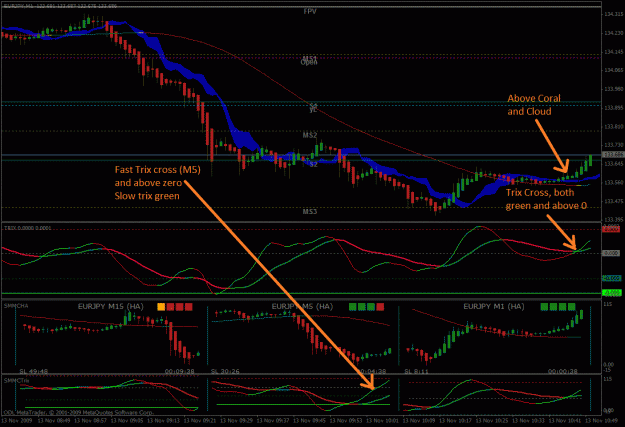Click the 13 Nov 09:53 time axis label
This screenshot has height=427, width=625.
[346, 421]
